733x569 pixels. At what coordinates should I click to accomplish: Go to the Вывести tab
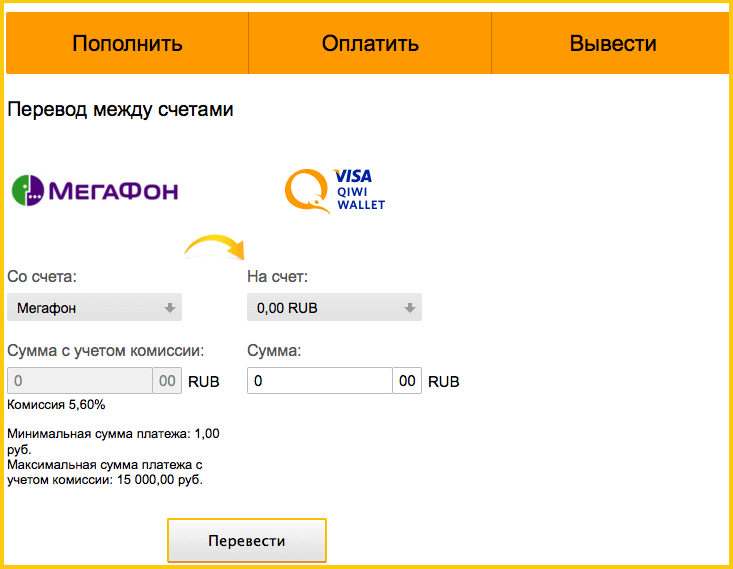(612, 43)
